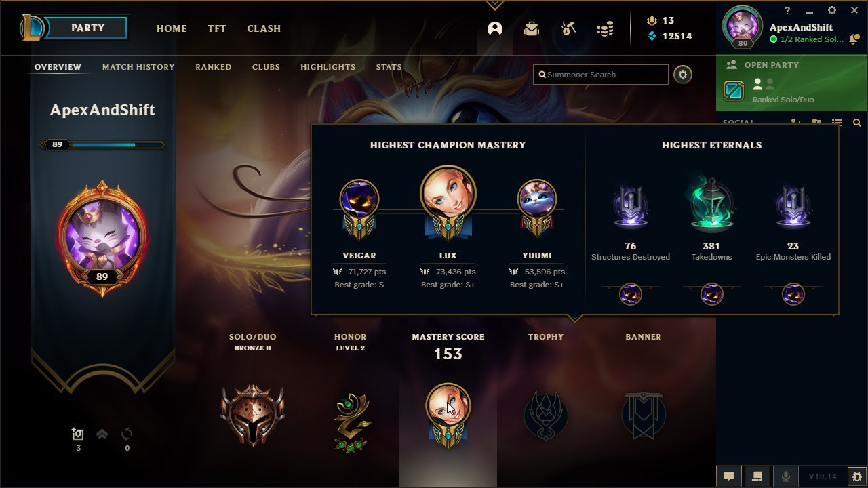This screenshot has width=868, height=488.
Task: Click the bug report icon
Action: coord(857,476)
